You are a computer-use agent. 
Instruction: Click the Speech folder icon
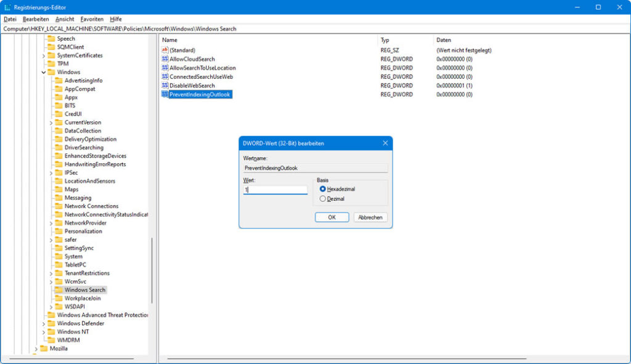click(x=51, y=39)
